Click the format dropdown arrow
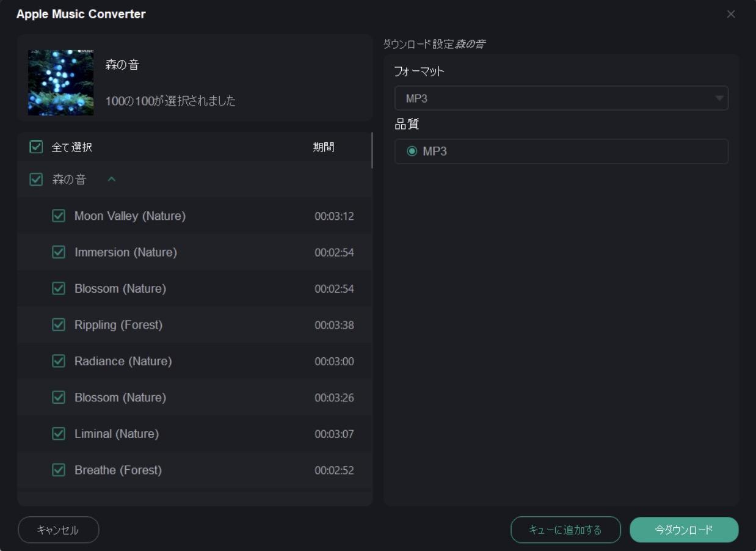 [719, 98]
